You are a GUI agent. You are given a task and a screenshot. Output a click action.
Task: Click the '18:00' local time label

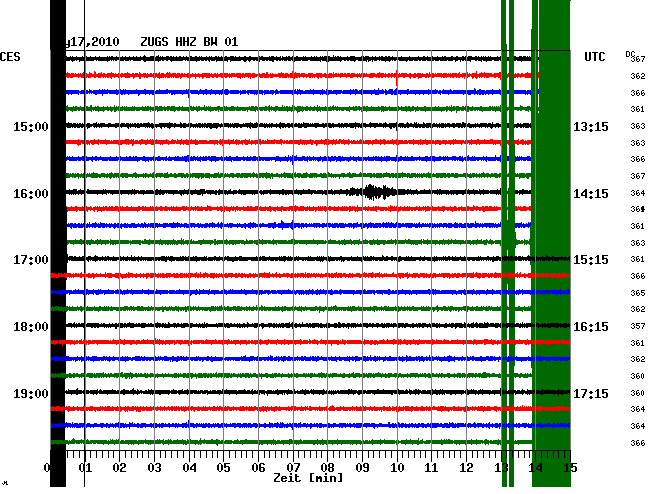[31, 327]
